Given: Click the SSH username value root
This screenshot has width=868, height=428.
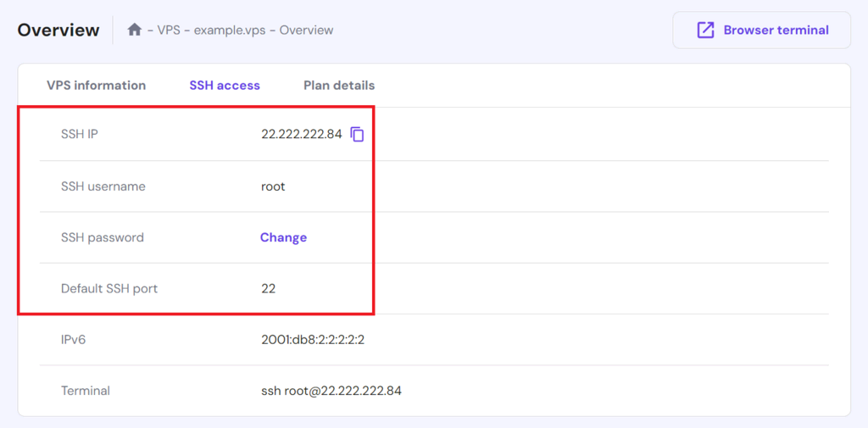Looking at the screenshot, I should tap(273, 186).
